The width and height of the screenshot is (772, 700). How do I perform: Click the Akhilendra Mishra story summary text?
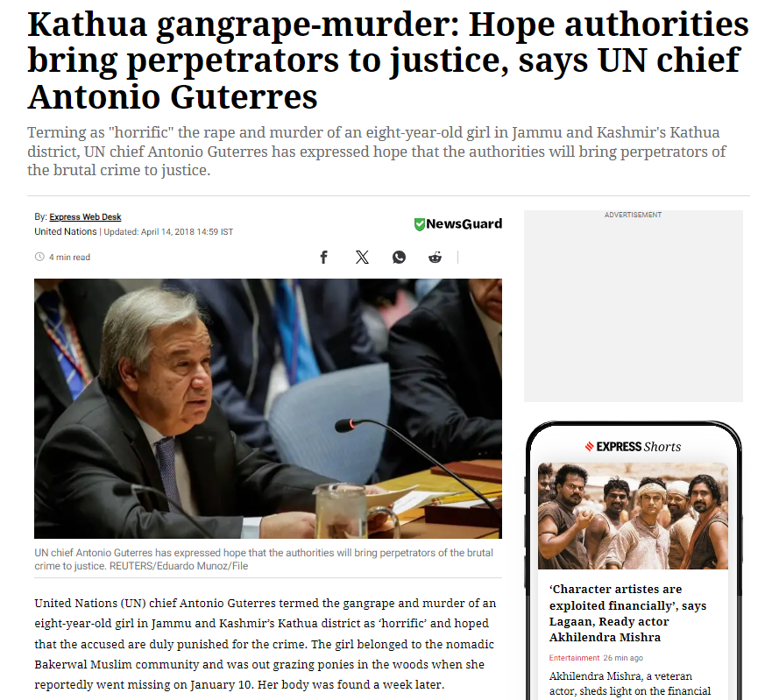click(x=630, y=683)
